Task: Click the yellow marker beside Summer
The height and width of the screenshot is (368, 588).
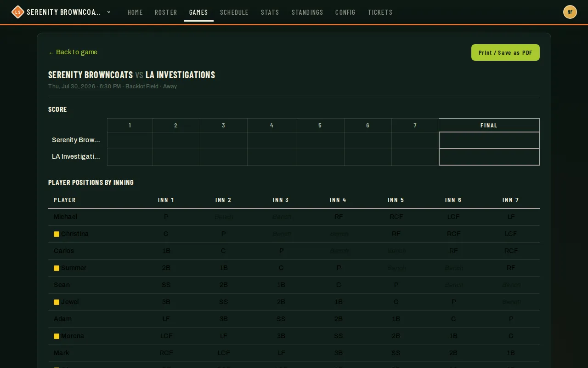Action: (57, 268)
